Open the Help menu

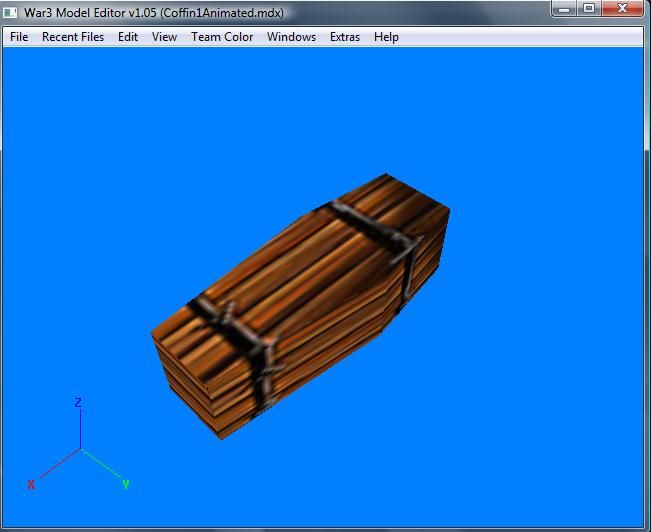(x=386, y=37)
